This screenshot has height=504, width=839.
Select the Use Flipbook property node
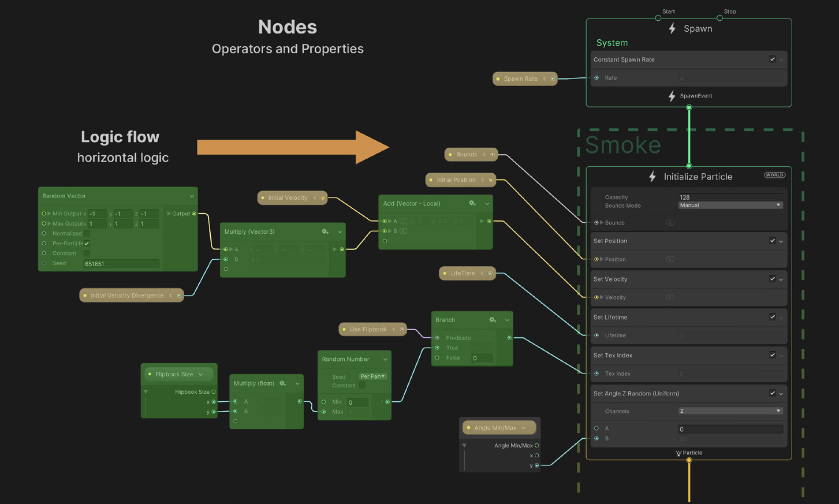(368, 329)
